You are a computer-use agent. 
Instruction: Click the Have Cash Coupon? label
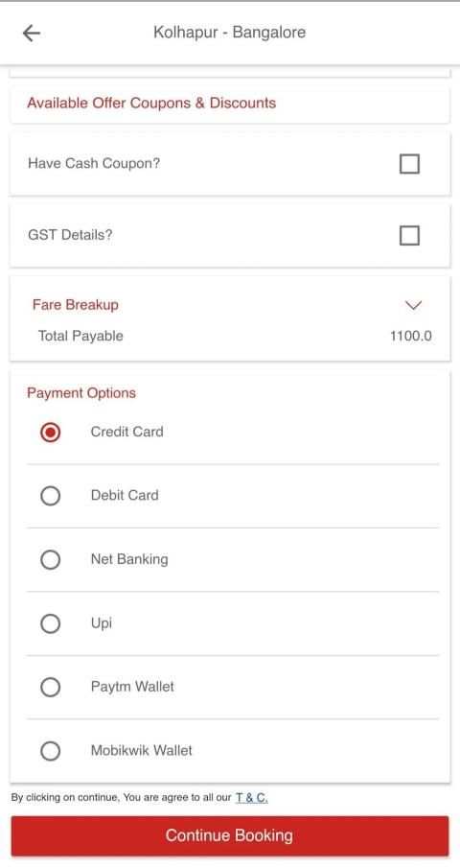coord(94,163)
